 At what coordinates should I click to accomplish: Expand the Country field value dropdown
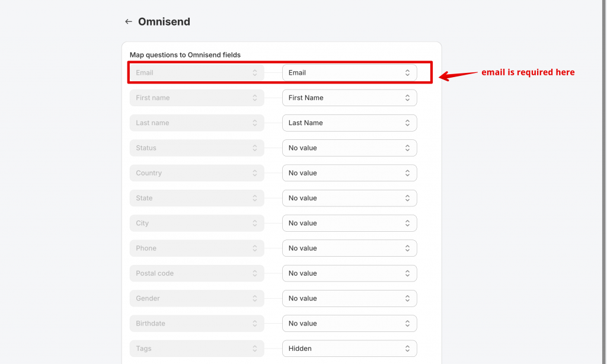tap(349, 173)
